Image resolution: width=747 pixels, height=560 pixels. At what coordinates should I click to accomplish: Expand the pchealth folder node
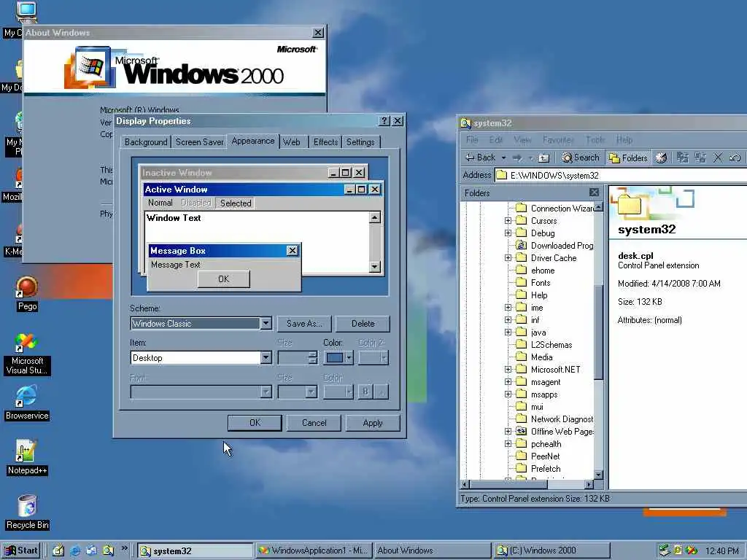[x=508, y=444]
